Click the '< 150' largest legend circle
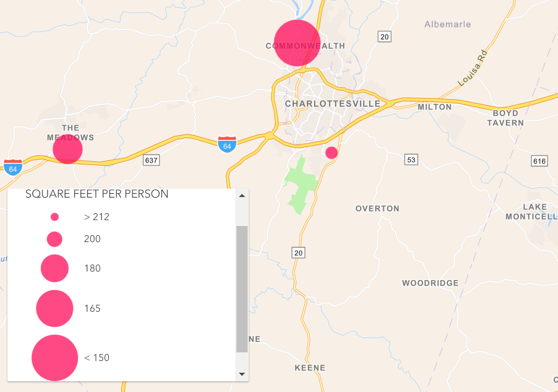558x392 pixels. coord(55,358)
